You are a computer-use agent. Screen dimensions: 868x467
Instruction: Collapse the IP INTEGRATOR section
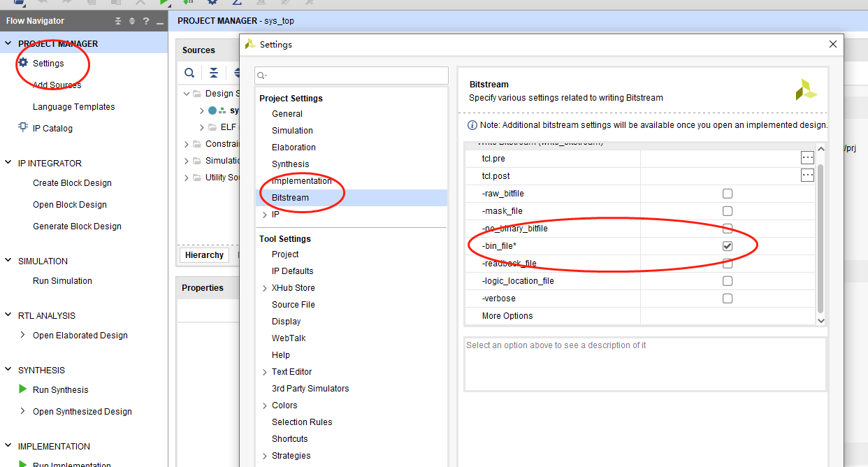click(x=8, y=163)
